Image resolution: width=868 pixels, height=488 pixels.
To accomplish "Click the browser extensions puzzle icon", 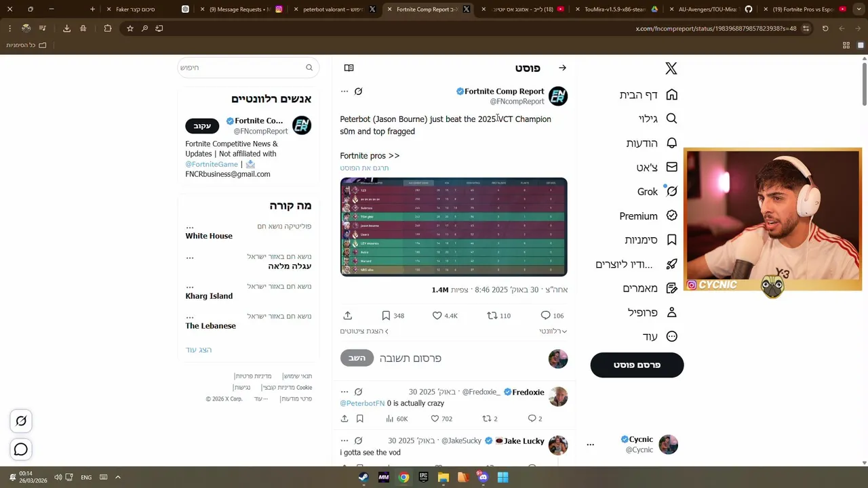I will click(x=108, y=28).
